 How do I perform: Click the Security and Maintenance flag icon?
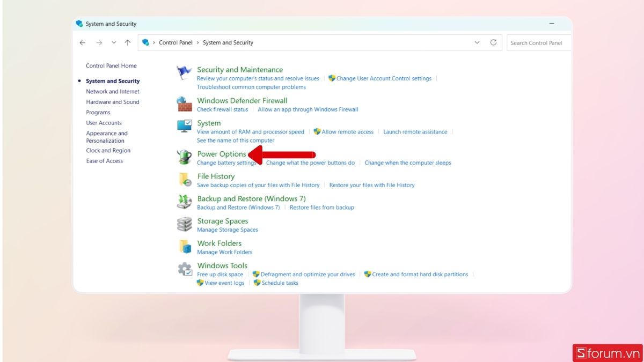(x=184, y=72)
